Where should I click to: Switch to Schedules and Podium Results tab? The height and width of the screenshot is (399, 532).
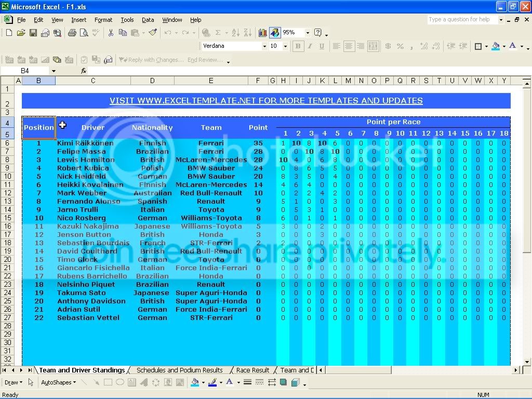179,370
